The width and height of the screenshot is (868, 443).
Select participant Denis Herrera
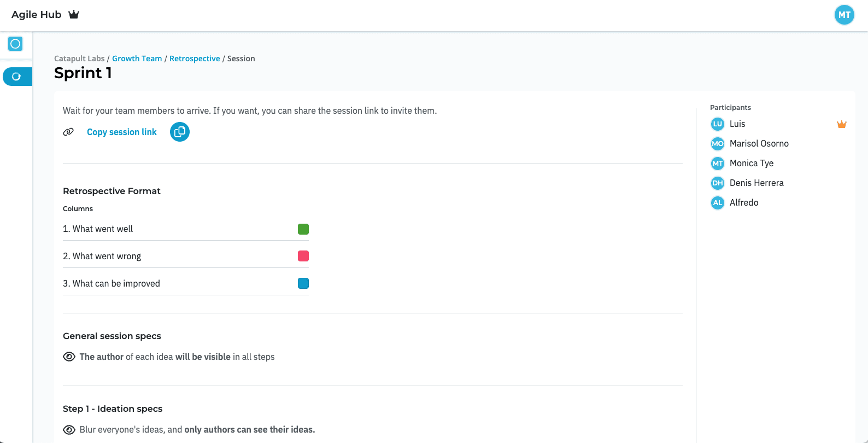click(756, 183)
